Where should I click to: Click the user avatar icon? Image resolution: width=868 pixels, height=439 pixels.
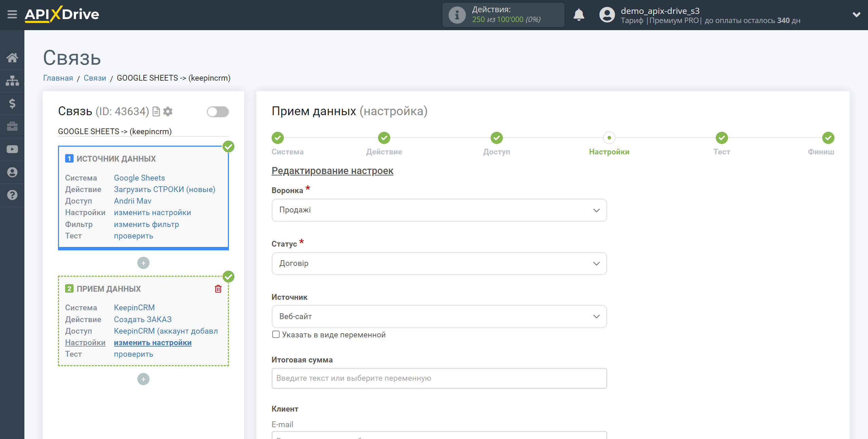pos(607,15)
